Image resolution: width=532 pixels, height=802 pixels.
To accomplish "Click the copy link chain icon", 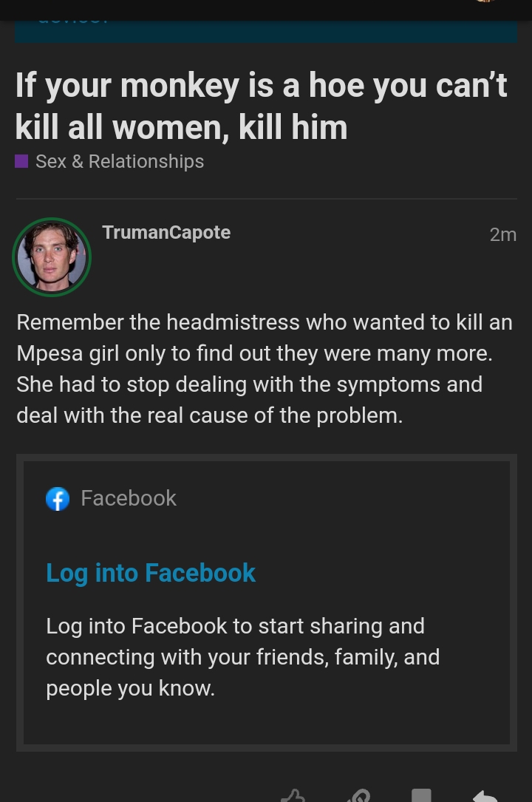I will [358, 796].
